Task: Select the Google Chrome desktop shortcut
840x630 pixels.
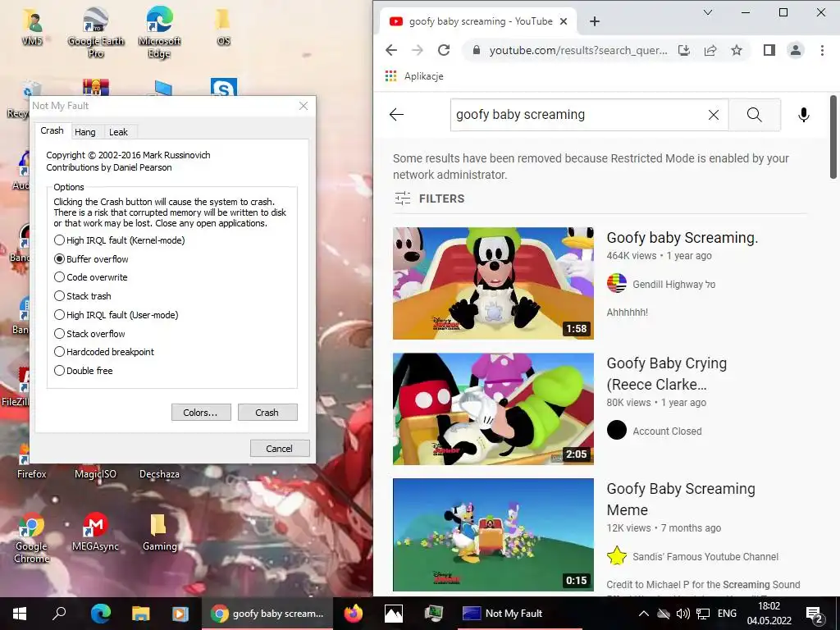Action: [x=32, y=537]
